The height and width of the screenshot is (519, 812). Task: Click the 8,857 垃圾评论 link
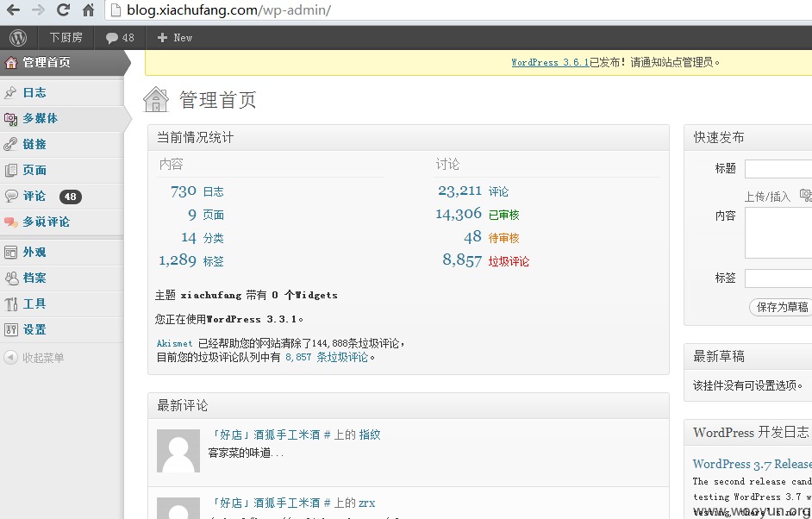point(486,260)
